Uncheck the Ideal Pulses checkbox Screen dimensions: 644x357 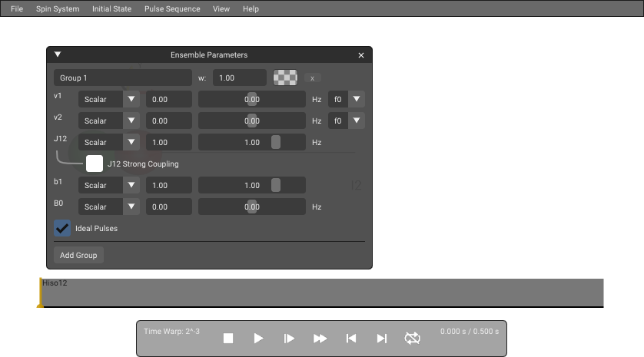point(62,228)
